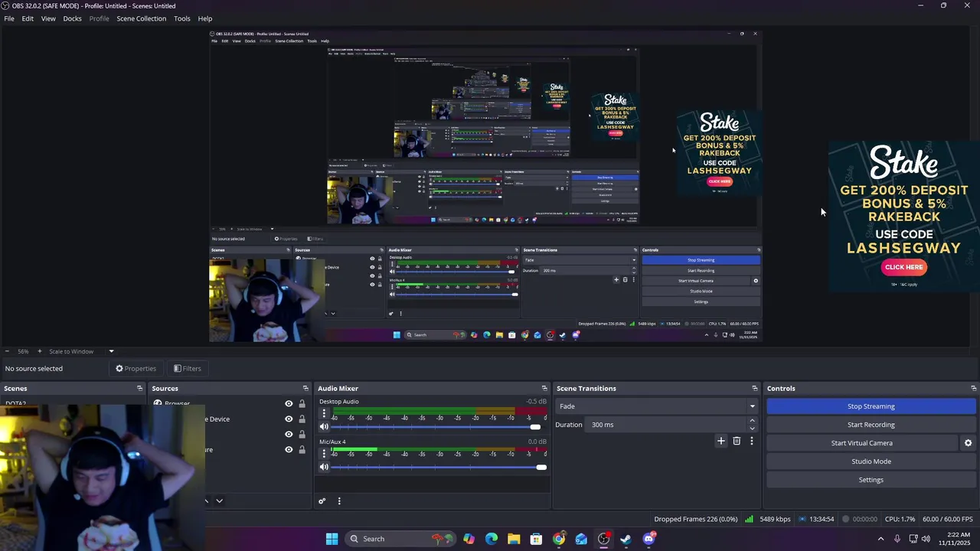The height and width of the screenshot is (551, 980).
Task: Click the Stop Streaming button
Action: 871,406
